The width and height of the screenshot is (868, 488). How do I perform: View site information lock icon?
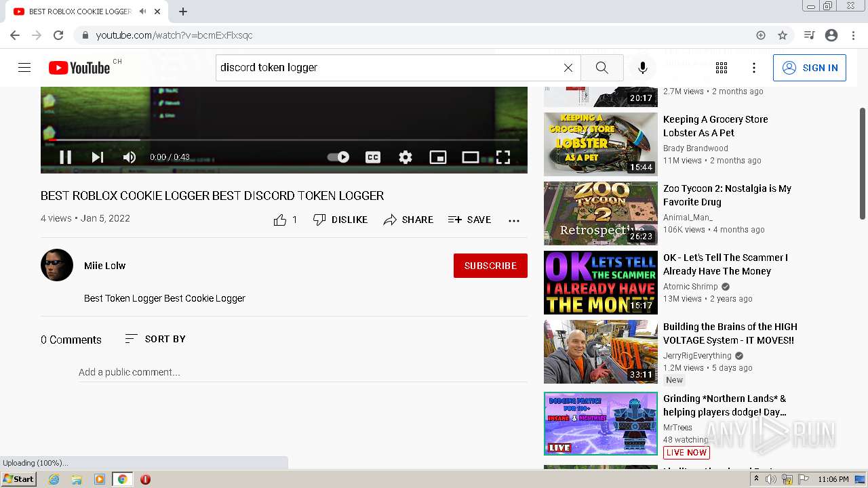(85, 35)
